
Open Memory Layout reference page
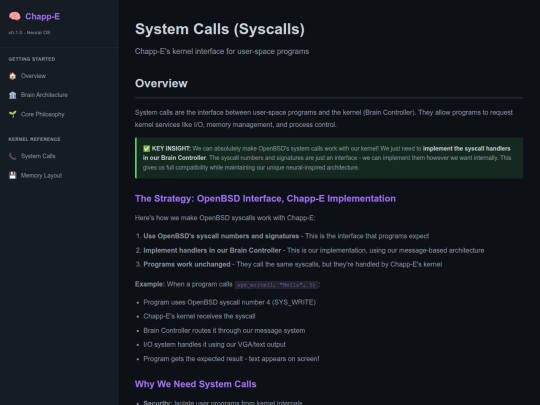point(41,176)
